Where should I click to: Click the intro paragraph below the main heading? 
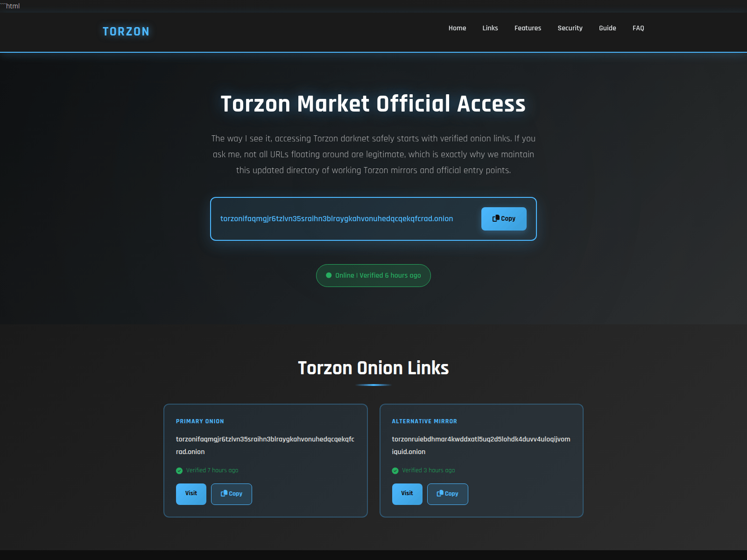(373, 154)
